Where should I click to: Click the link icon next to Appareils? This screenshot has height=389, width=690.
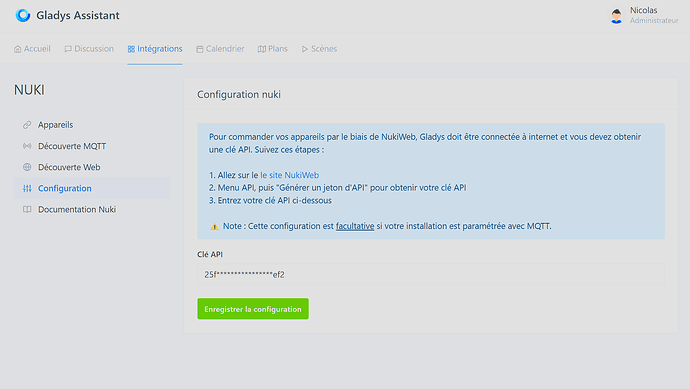pyautogui.click(x=27, y=125)
